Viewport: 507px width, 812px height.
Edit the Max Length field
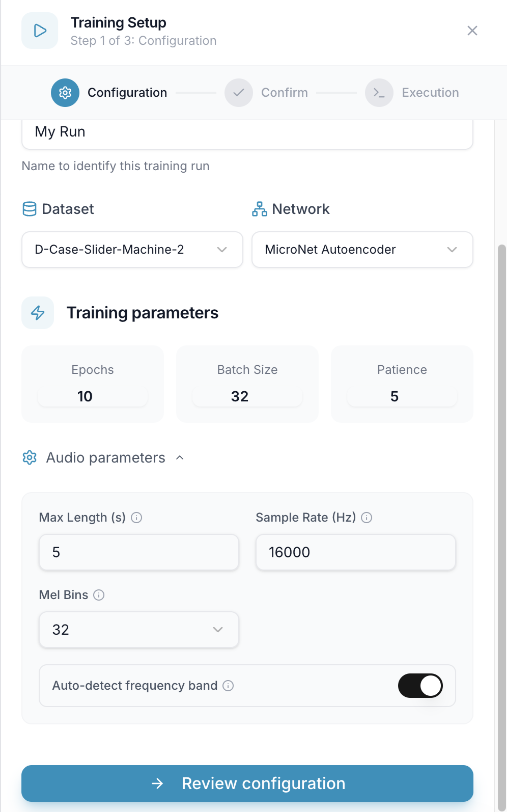point(139,552)
